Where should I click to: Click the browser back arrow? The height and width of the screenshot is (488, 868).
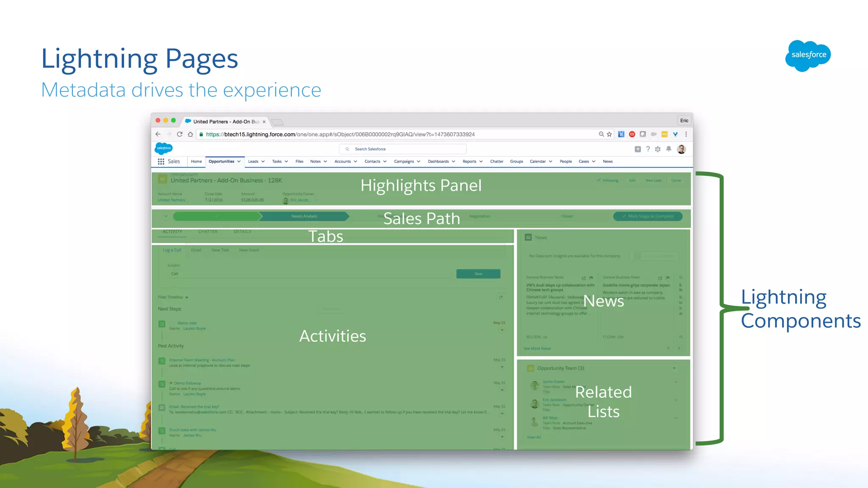tap(158, 134)
